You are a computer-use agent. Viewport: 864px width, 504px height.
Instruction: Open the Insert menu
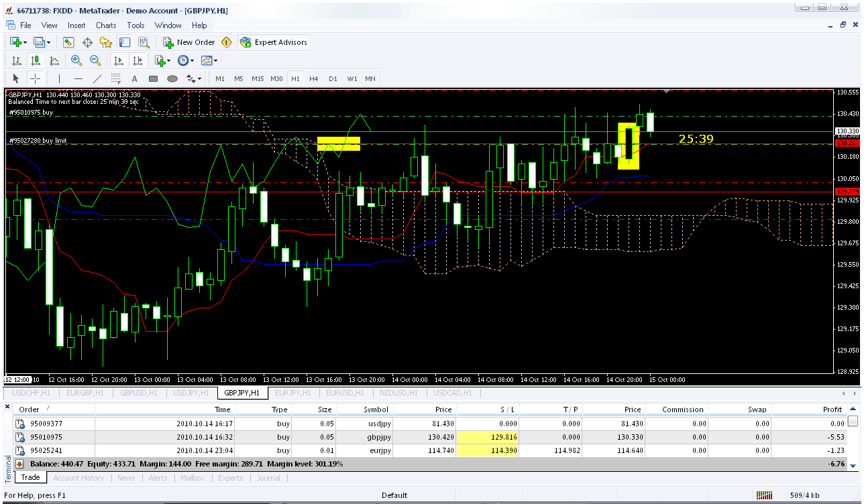[x=76, y=25]
